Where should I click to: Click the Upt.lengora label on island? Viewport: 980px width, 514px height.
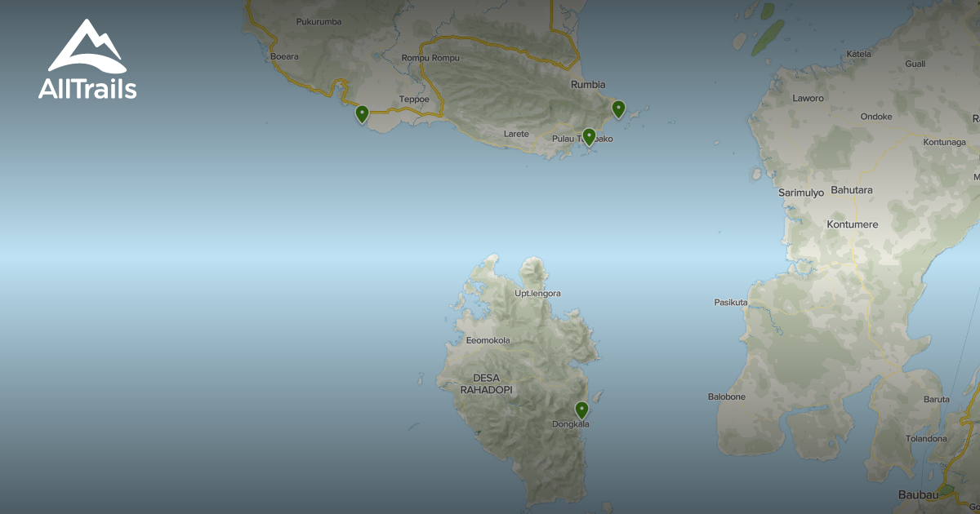(537, 293)
